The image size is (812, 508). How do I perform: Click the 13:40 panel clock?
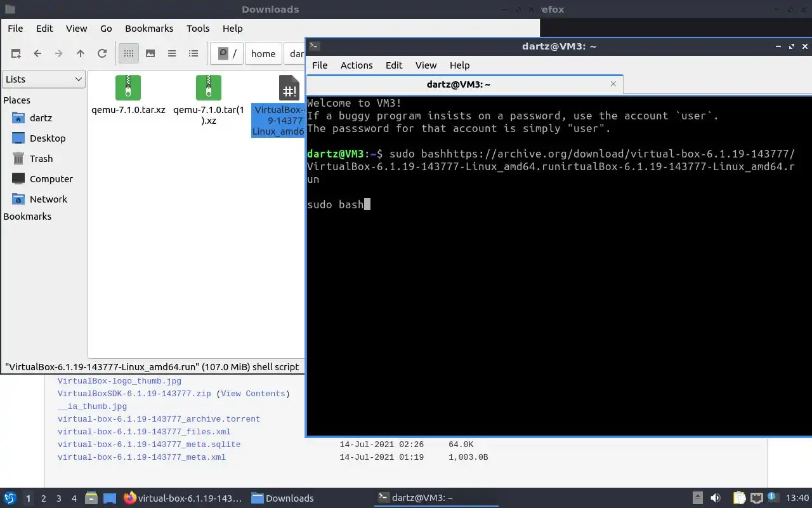tap(797, 498)
